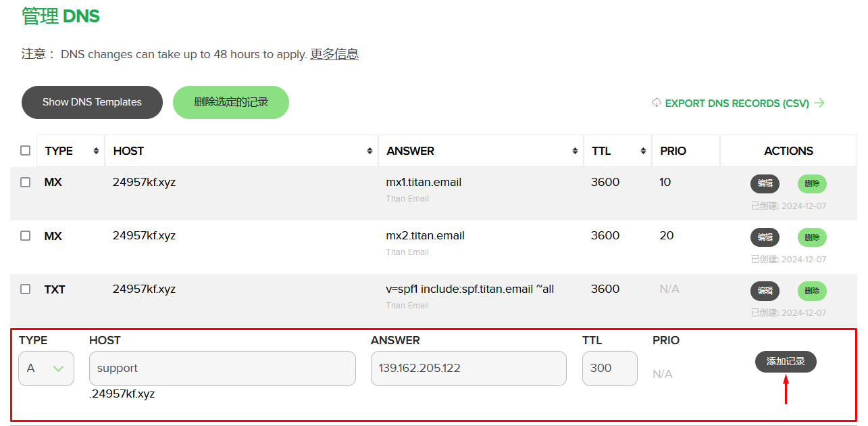Check the TXT record's row checkbox
This screenshot has width=868, height=426.
25,289
